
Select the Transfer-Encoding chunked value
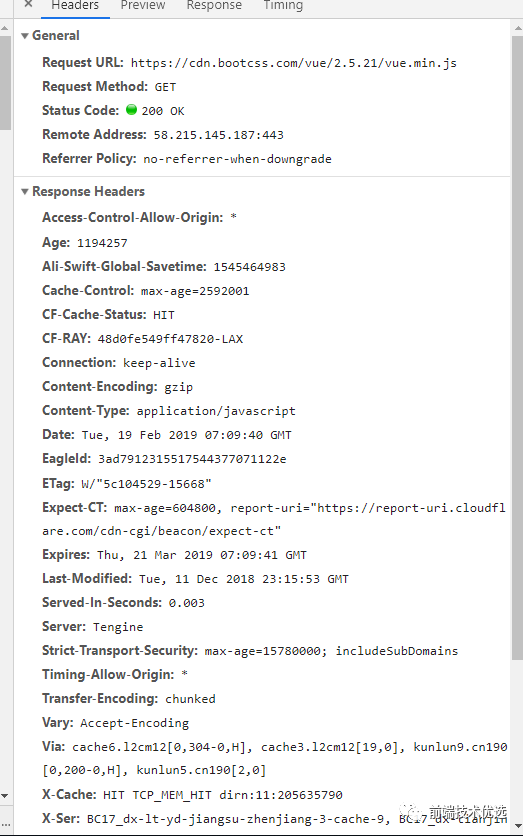pos(190,699)
